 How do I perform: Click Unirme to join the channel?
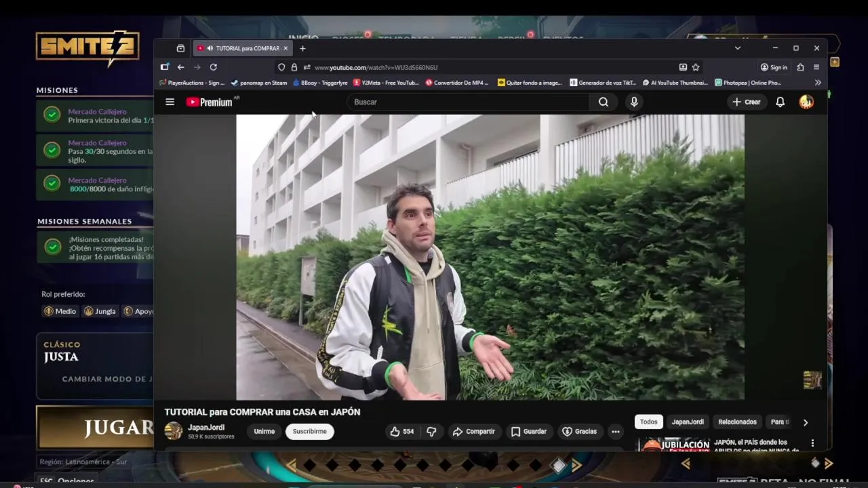(264, 431)
